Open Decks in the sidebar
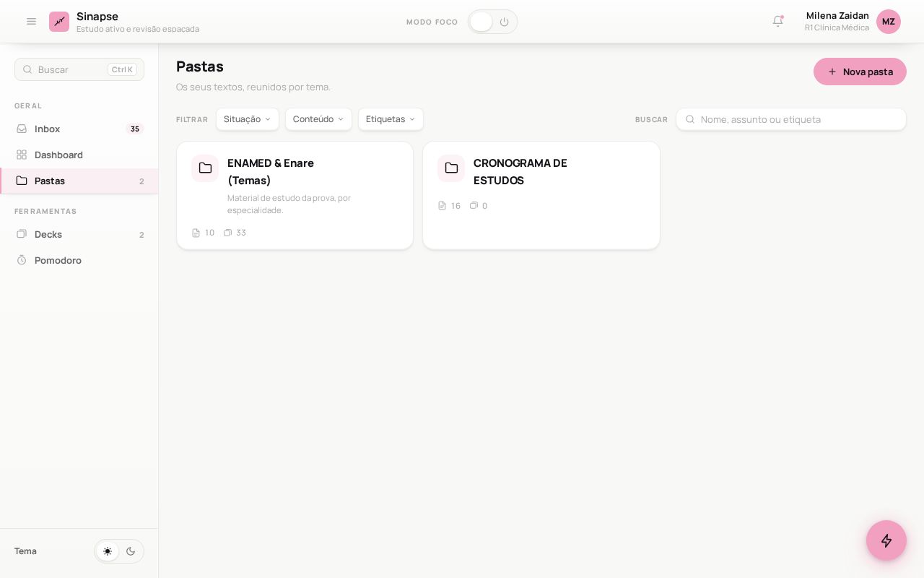924x578 pixels. tap(79, 234)
